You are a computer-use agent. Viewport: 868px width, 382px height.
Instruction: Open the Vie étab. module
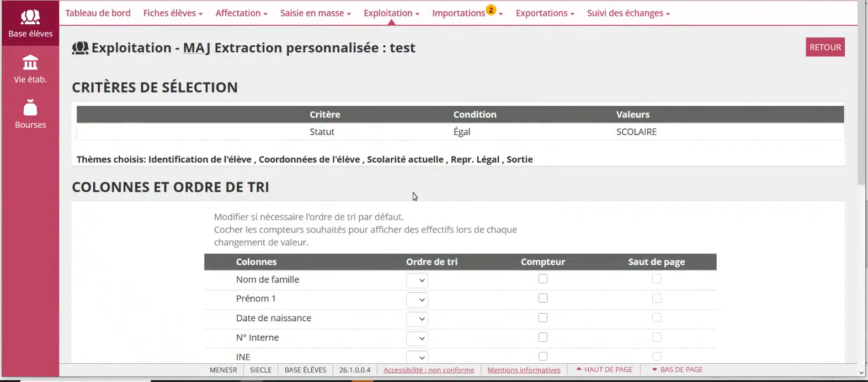30,69
